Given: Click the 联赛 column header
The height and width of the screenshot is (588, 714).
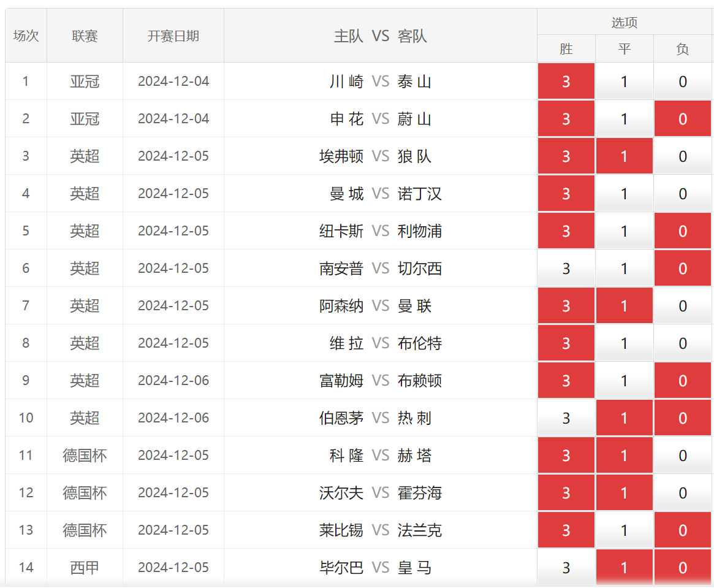Looking at the screenshot, I should [85, 36].
